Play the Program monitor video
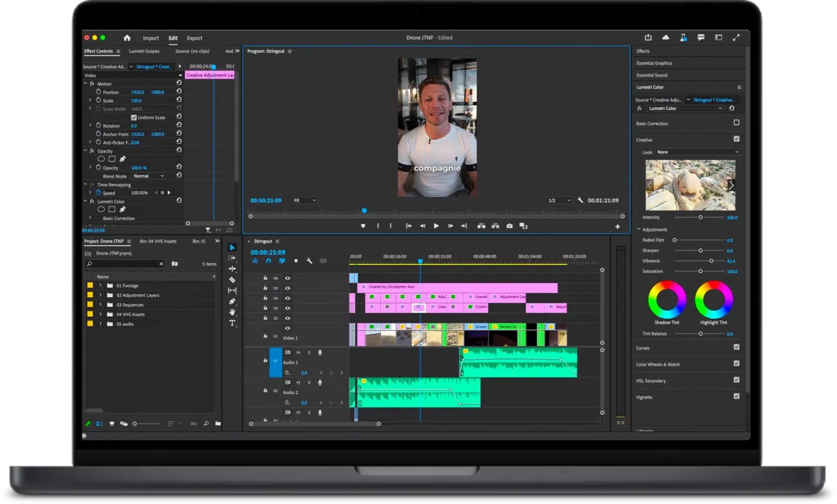 point(436,226)
